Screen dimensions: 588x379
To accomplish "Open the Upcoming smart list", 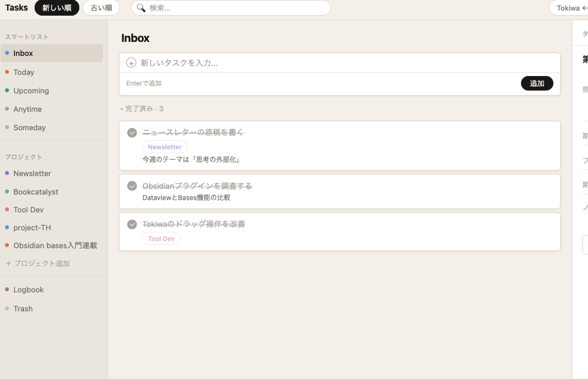I will coord(52,91).
